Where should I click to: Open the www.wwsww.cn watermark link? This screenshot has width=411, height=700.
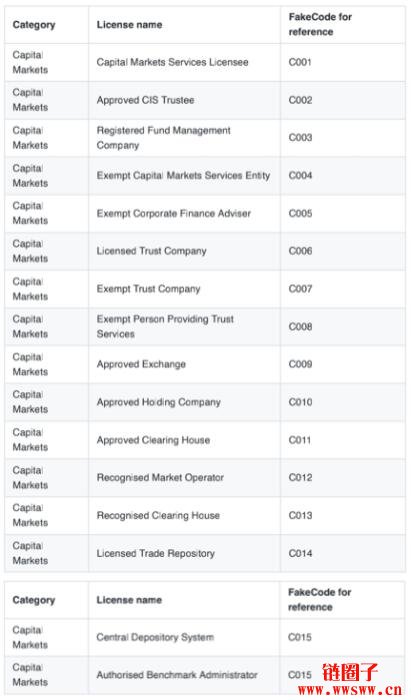pyautogui.click(x=350, y=690)
